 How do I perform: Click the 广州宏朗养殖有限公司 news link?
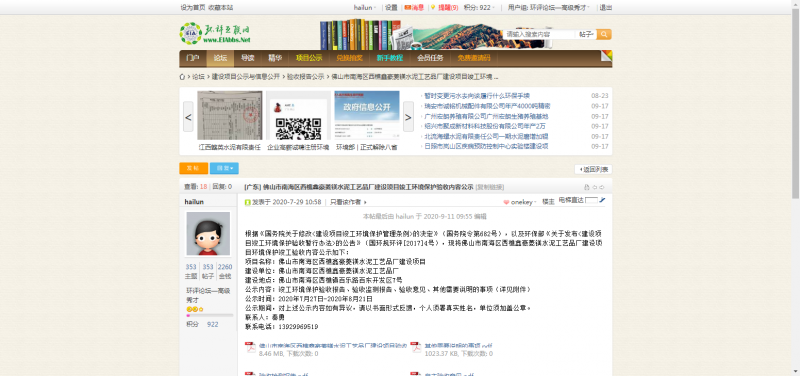coord(487,116)
